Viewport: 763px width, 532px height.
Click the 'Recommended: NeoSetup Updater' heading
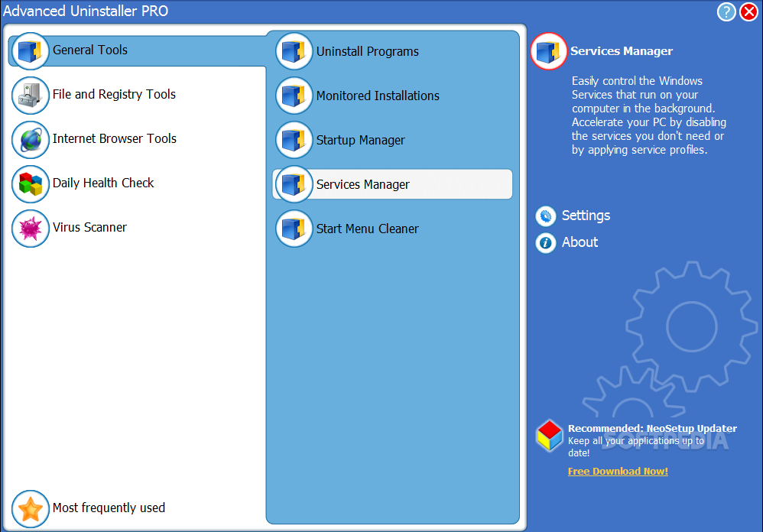coord(653,428)
